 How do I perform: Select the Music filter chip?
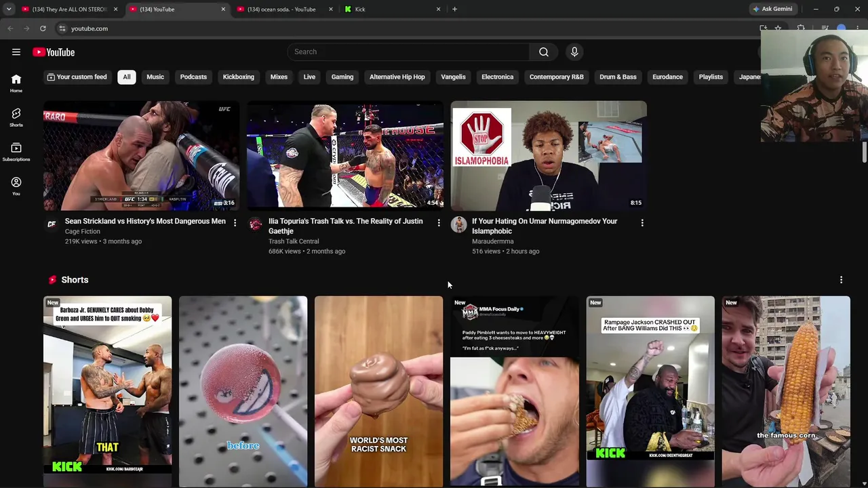tap(155, 77)
